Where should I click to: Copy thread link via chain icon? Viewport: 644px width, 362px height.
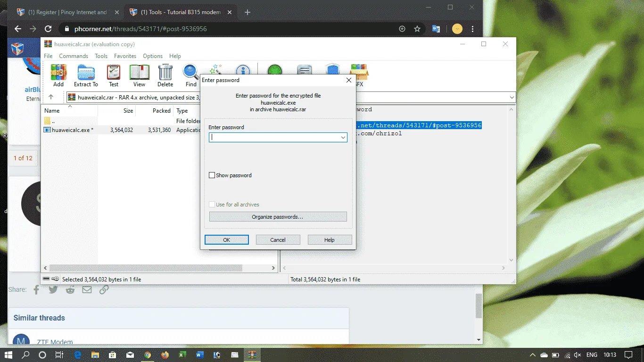pyautogui.click(x=104, y=289)
